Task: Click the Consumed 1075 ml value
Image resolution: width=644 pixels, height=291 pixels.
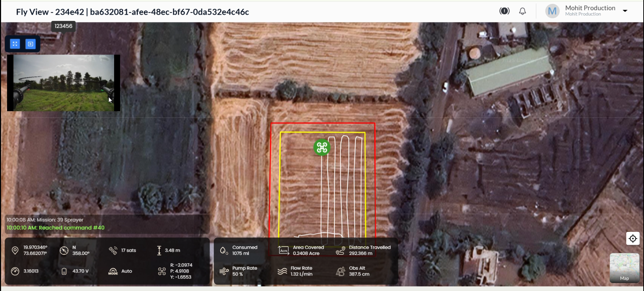Action: click(241, 253)
